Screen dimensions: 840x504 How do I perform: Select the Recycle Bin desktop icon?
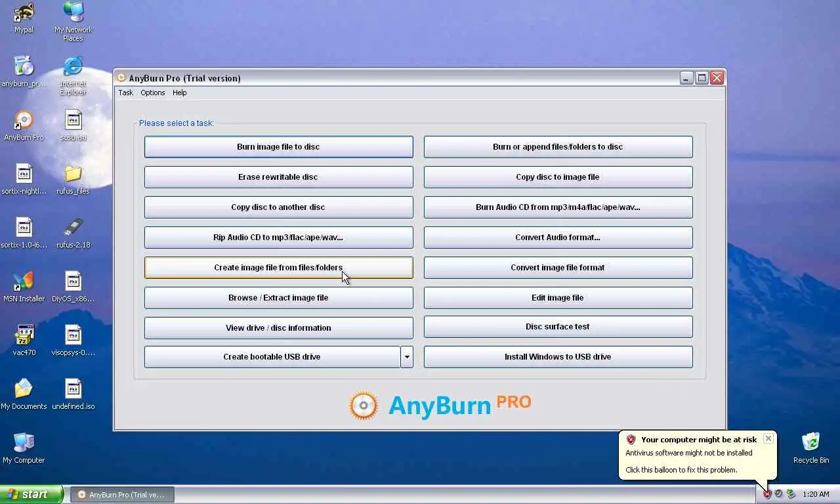click(811, 448)
